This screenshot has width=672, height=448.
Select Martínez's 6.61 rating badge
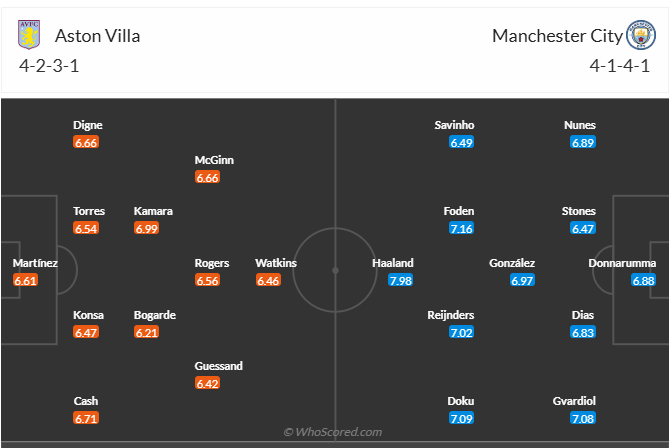click(x=26, y=281)
